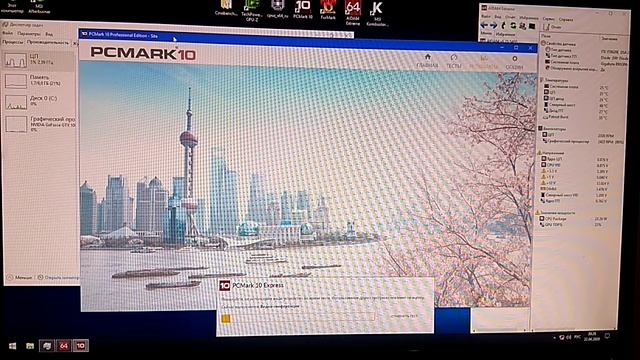This screenshot has width=640, height=360.
Task: Open the This PC (Этот компьютер) desktop icon
Action: point(12,7)
